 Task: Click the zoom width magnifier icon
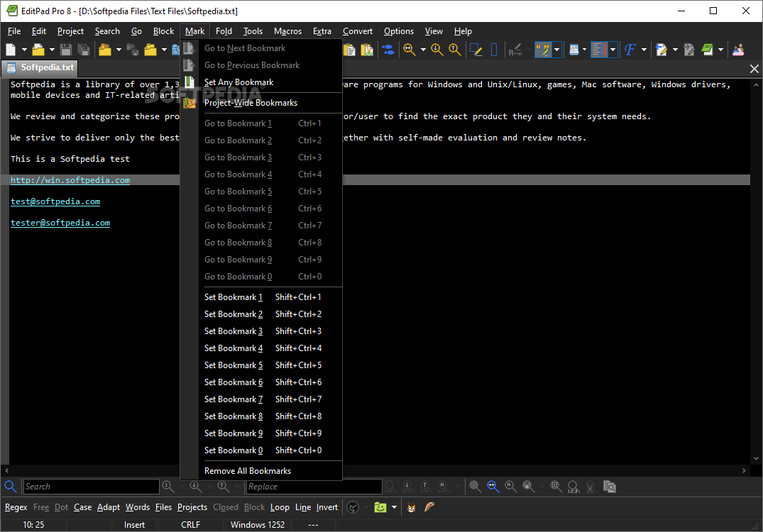pos(410,50)
